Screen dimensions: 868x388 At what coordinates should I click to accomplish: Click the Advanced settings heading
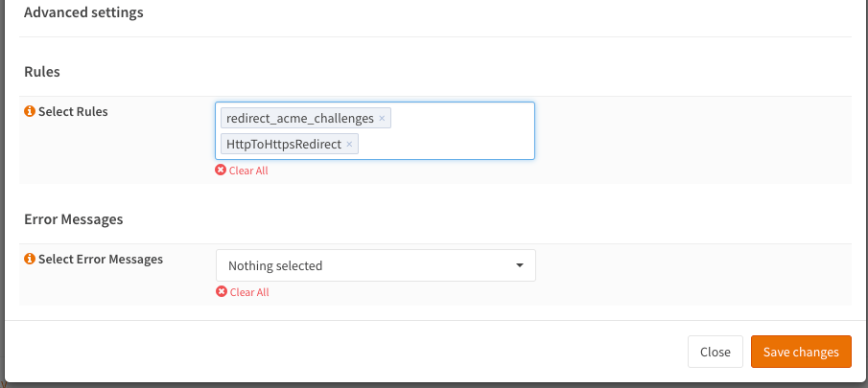click(x=83, y=12)
